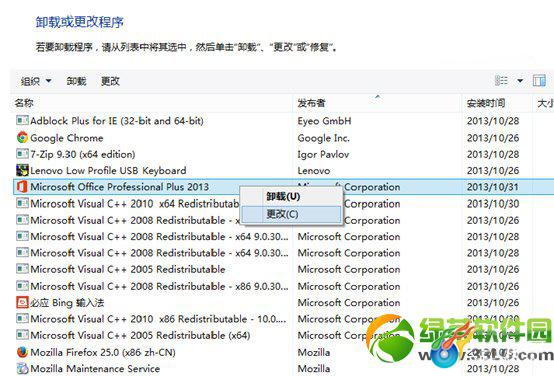
Task: Select Adblock Plus for IE (32-bit and 64-bit)
Action: tap(117, 121)
